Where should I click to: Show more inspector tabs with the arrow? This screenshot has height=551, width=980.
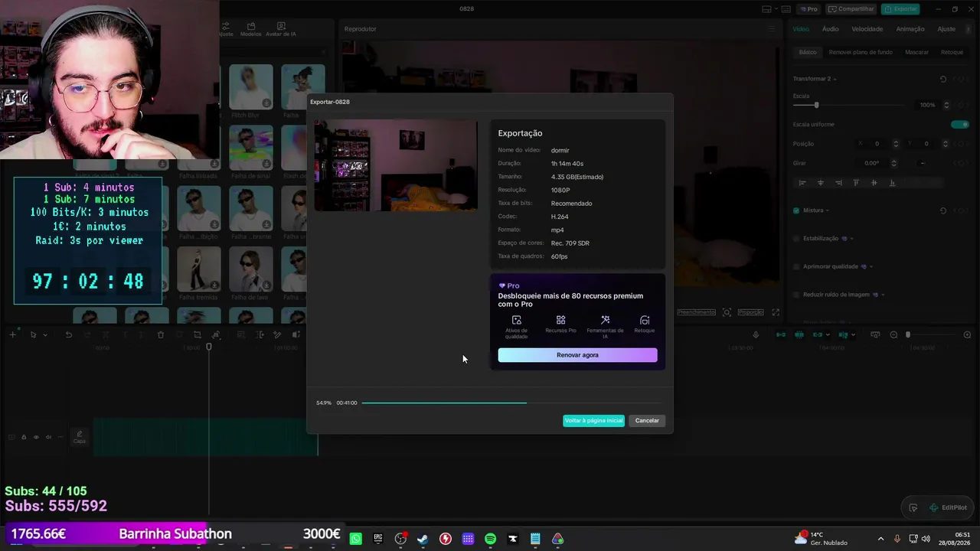[x=968, y=29]
